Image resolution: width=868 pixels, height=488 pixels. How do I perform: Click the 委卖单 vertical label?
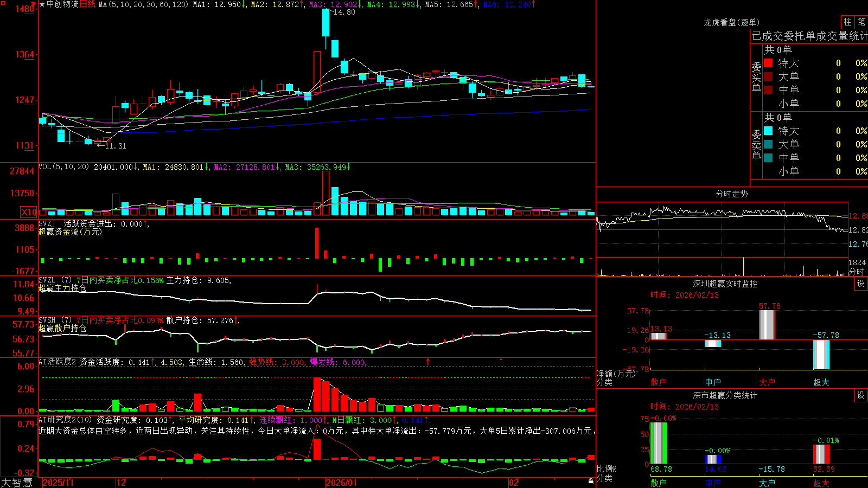pyautogui.click(x=756, y=145)
